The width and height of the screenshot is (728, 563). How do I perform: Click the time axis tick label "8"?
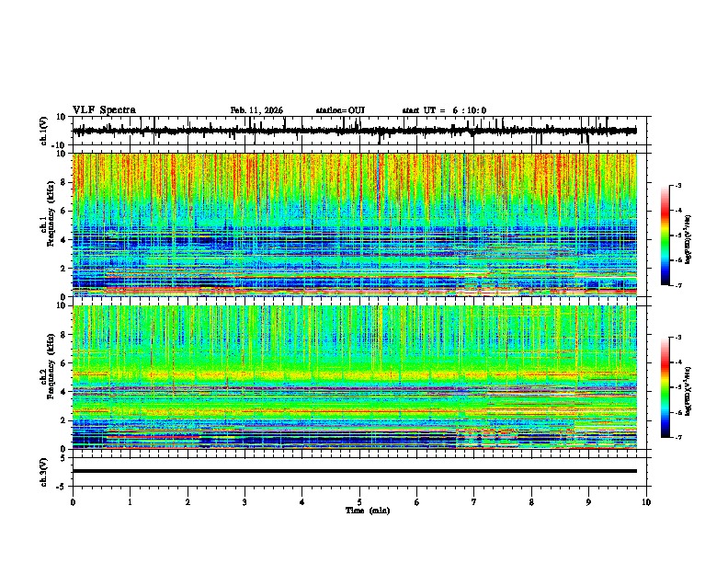[531, 502]
